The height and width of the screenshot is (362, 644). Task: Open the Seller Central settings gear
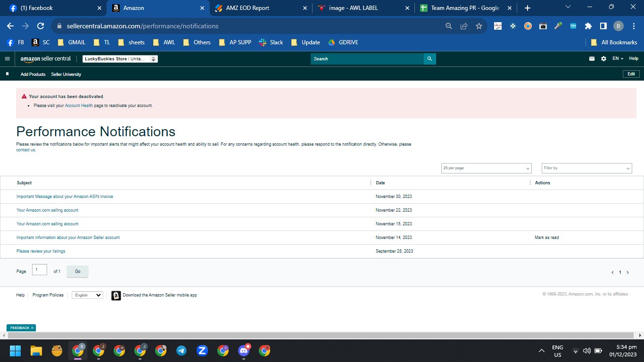[603, 59]
